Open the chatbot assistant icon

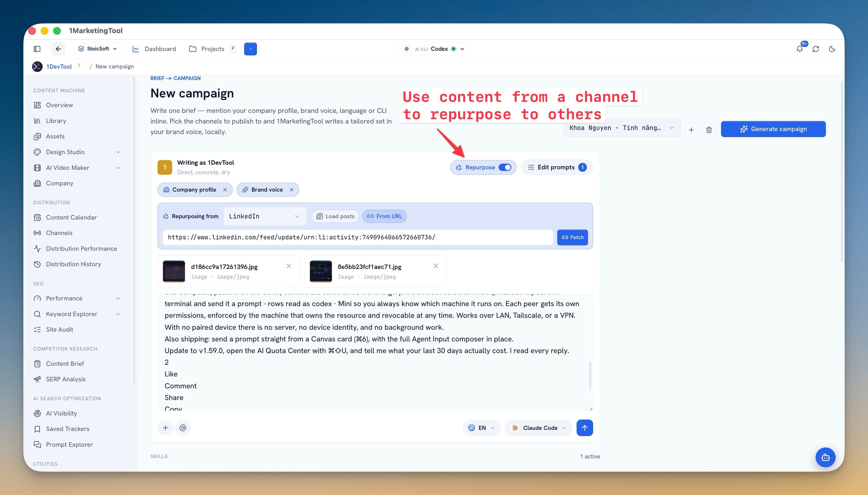(825, 457)
